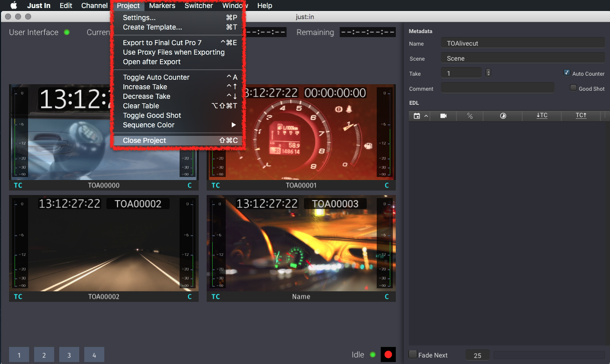Click the clock duration column header in EDL
This screenshot has width=610, height=364.
(503, 116)
